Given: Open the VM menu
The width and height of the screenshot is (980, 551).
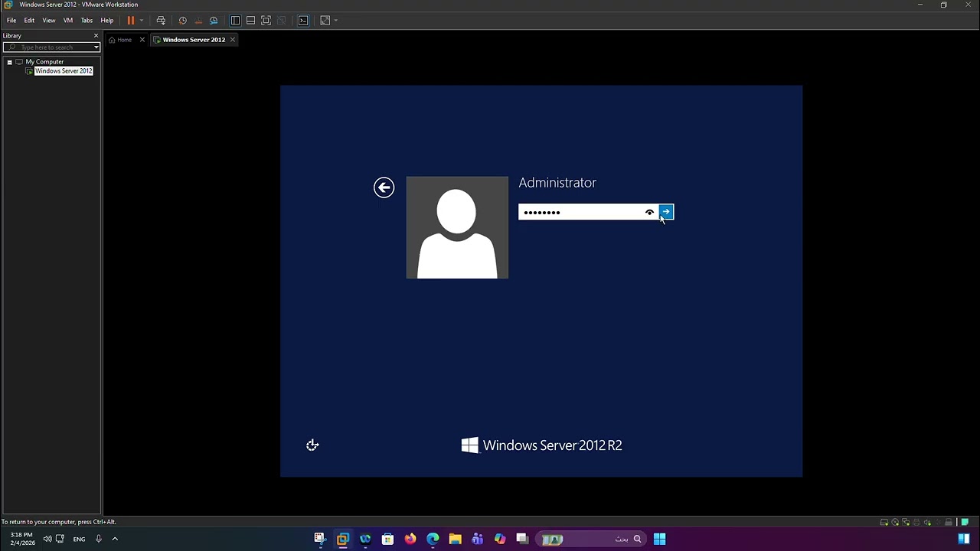Looking at the screenshot, I should coord(68,21).
